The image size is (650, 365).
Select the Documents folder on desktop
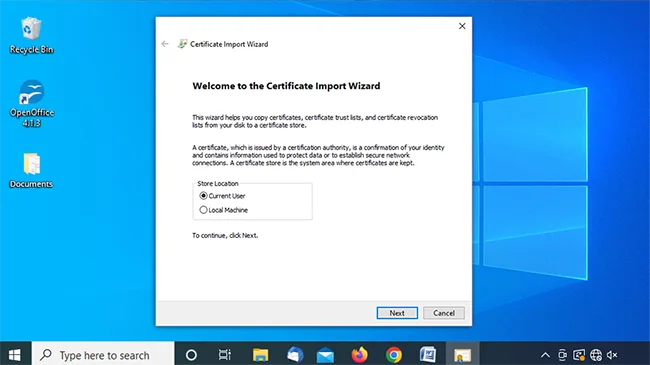coord(32,170)
